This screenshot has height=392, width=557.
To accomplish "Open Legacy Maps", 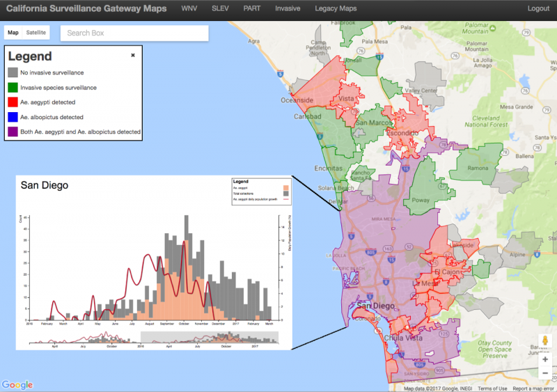I will pos(336,8).
